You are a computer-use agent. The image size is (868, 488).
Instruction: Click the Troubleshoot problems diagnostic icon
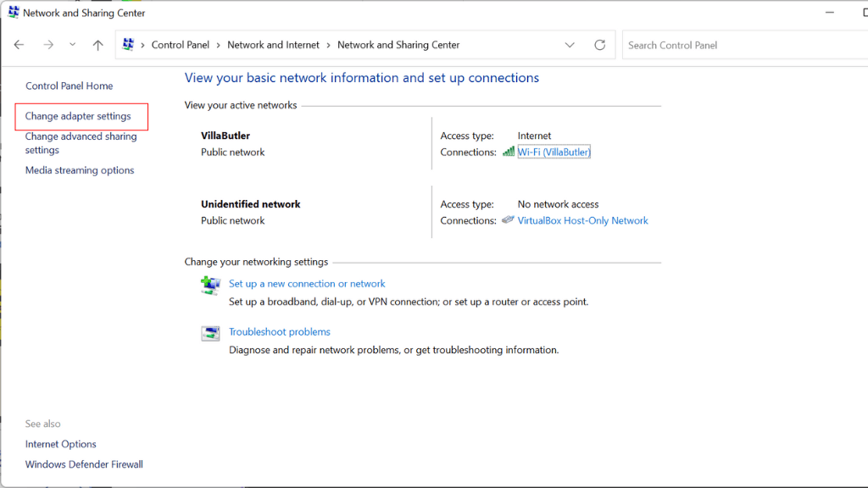[210, 333]
